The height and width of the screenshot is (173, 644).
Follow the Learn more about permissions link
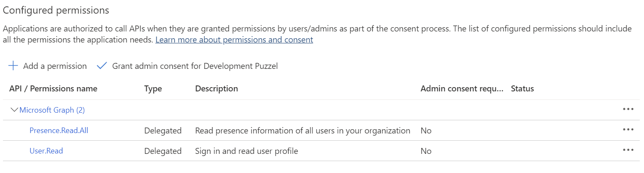tap(234, 40)
